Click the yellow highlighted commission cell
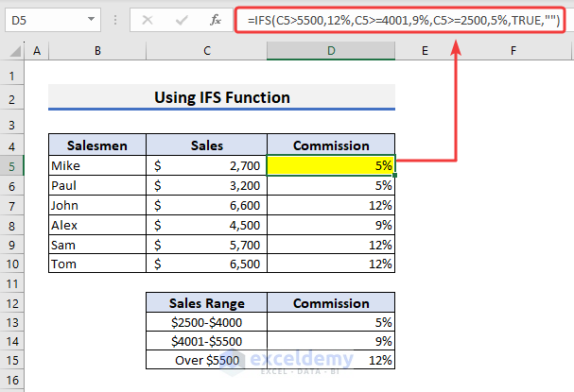Image resolution: width=574 pixels, height=392 pixels. pyautogui.click(x=331, y=165)
